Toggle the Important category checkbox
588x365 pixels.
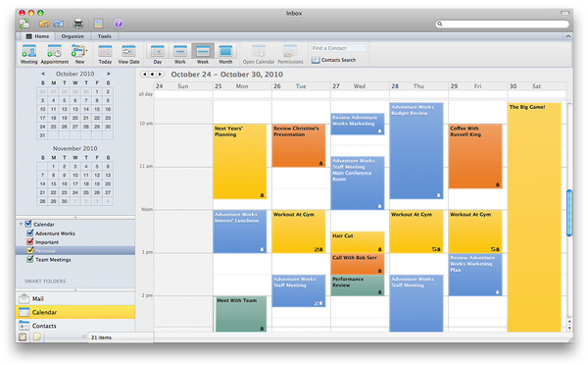click(30, 241)
